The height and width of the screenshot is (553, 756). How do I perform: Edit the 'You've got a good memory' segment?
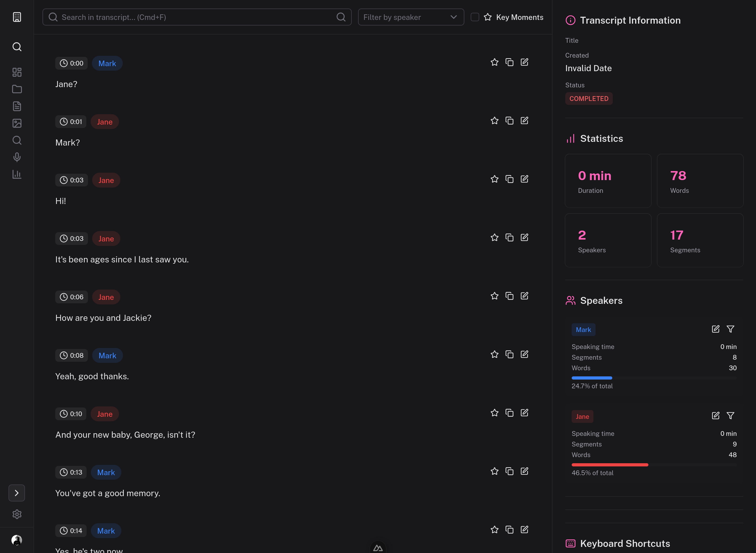click(x=524, y=471)
